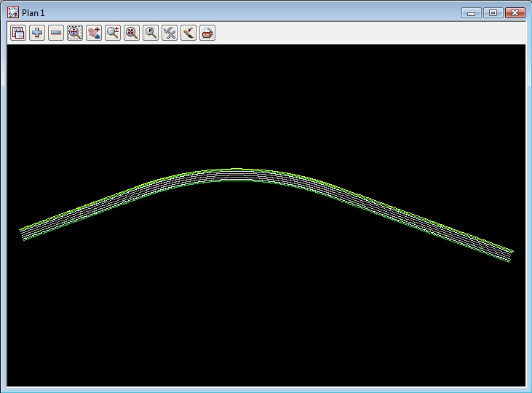Screen dimensions: 532x393
Task: Click the Plot printer icon
Action: tap(207, 33)
